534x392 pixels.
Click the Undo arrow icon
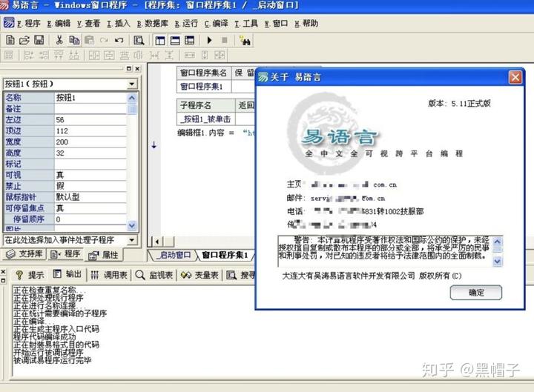tap(119, 40)
